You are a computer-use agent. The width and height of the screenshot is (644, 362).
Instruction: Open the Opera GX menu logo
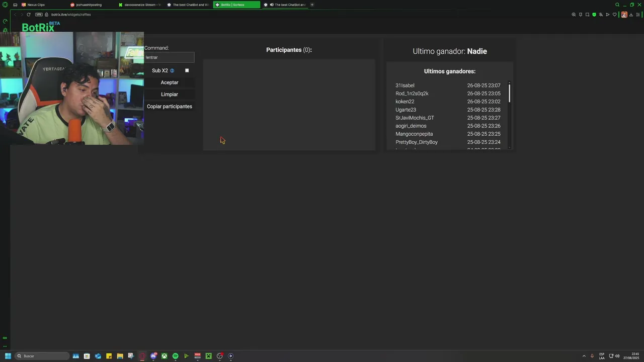point(5,5)
